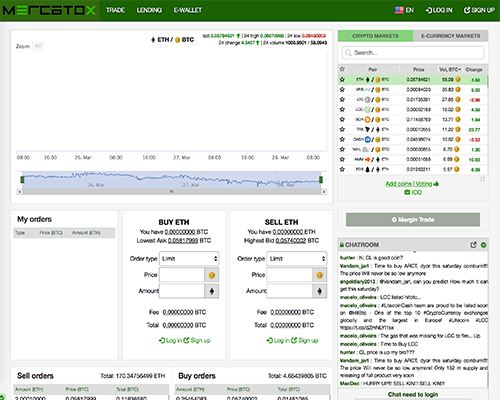
Task: Click the markets table resize grip
Action: pos(482,179)
